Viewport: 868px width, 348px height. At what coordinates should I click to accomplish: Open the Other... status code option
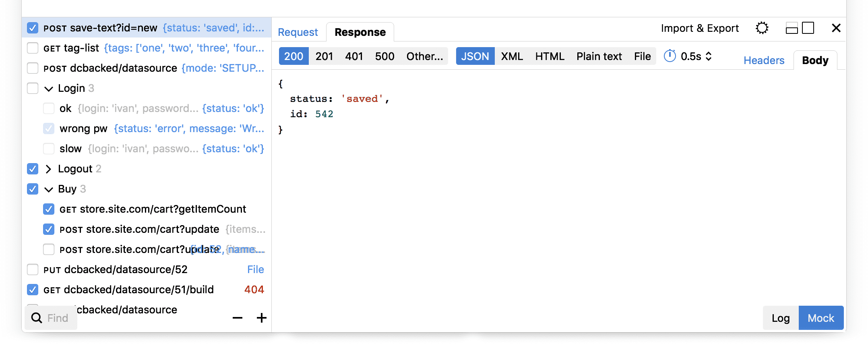pyautogui.click(x=424, y=56)
